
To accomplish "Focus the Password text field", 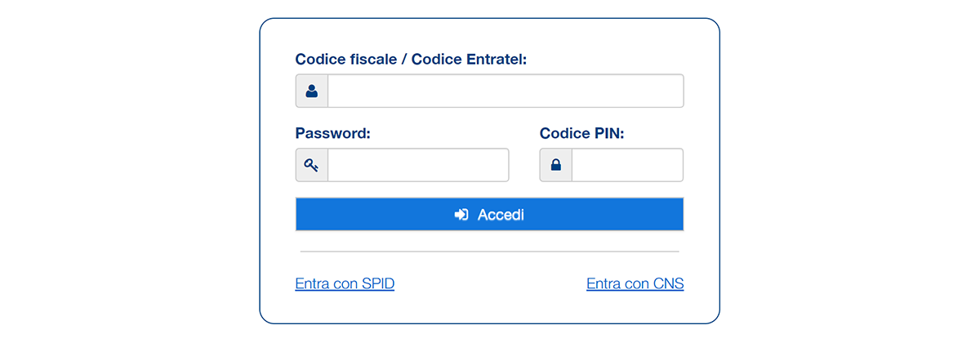I will point(417,165).
